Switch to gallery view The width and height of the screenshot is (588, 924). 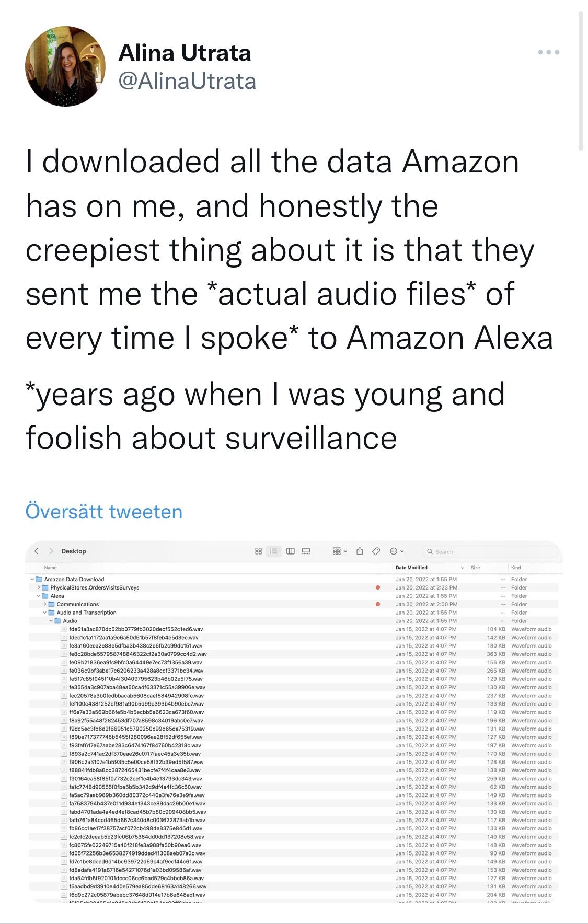(x=306, y=551)
